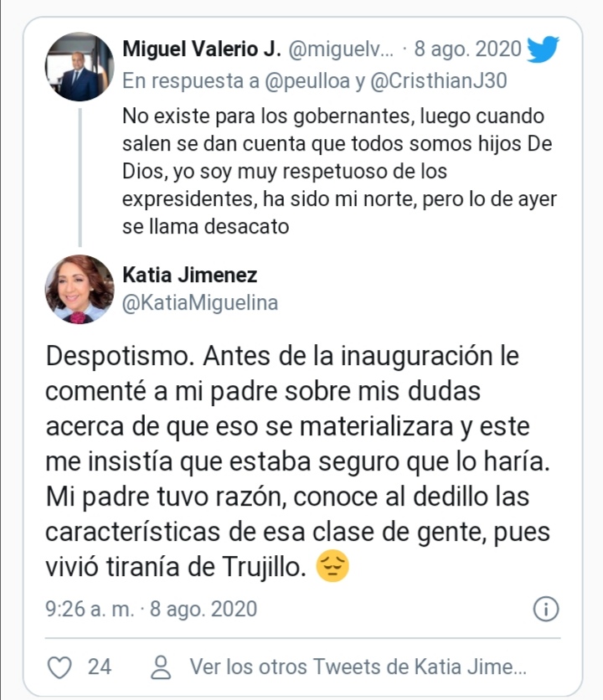Open Katia Jimenez's profile picture
This screenshot has width=603, height=700.
(80, 289)
